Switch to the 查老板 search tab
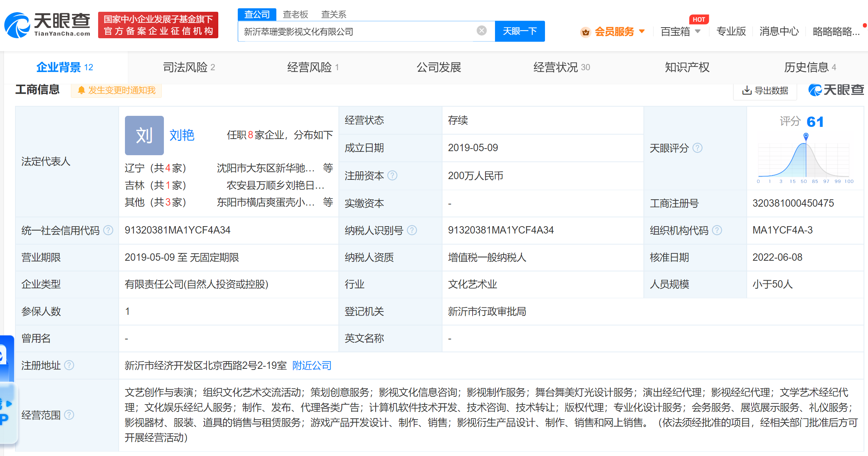The width and height of the screenshot is (868, 456). [x=295, y=14]
